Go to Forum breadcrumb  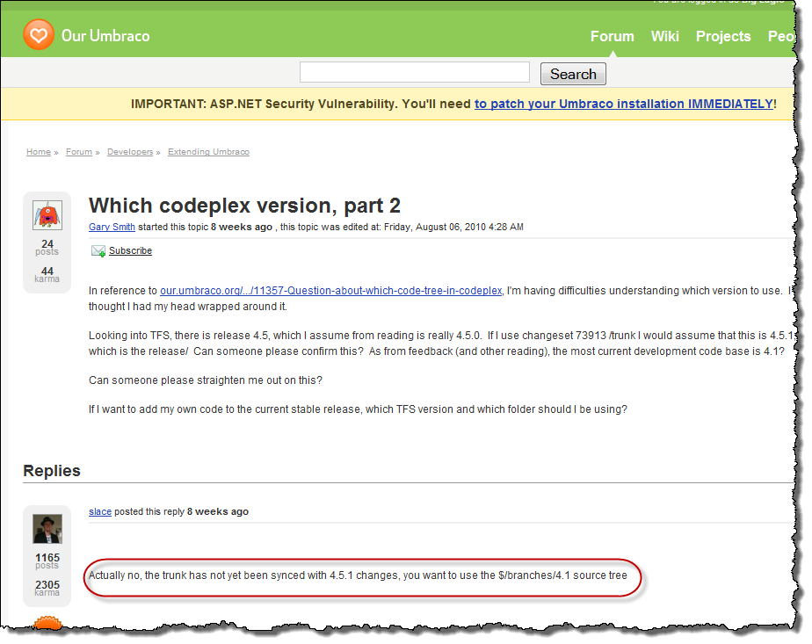[79, 152]
